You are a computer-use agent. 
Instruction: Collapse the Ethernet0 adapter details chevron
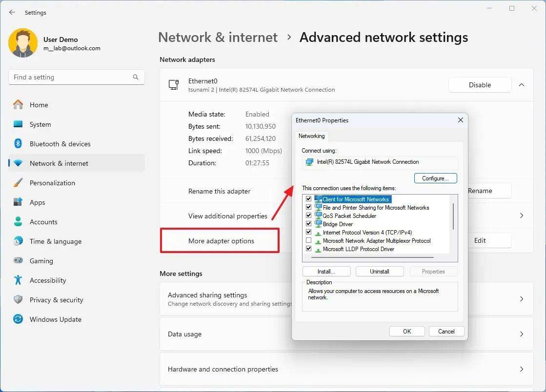click(521, 85)
